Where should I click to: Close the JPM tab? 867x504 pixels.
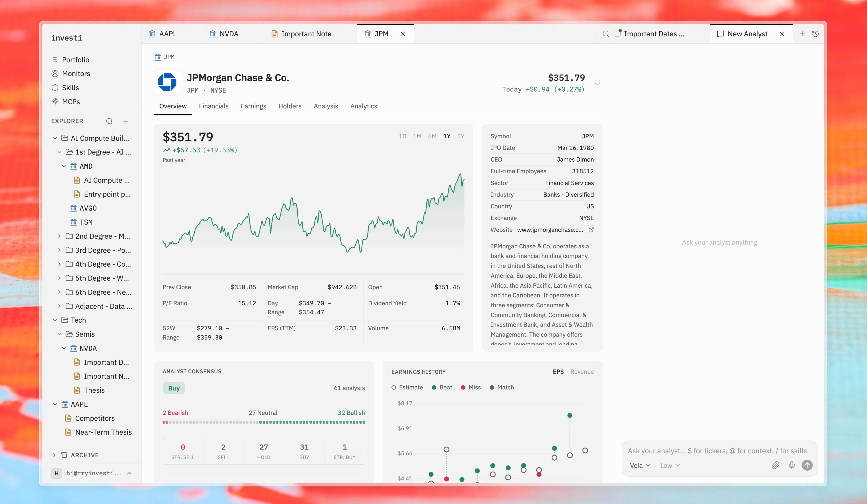402,34
